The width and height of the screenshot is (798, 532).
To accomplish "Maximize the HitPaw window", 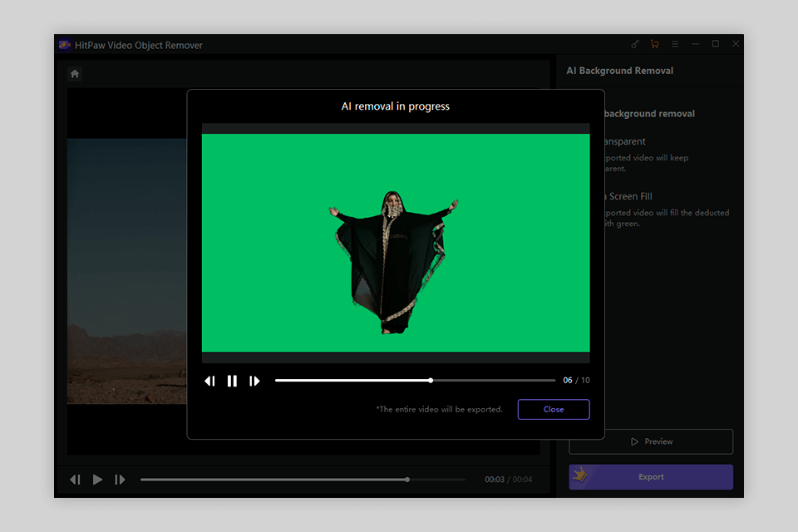I will point(715,44).
